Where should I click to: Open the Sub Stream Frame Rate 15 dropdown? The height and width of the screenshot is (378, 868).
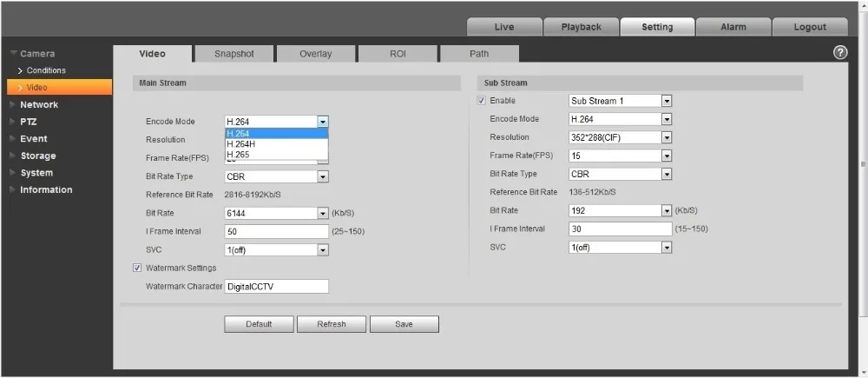620,156
